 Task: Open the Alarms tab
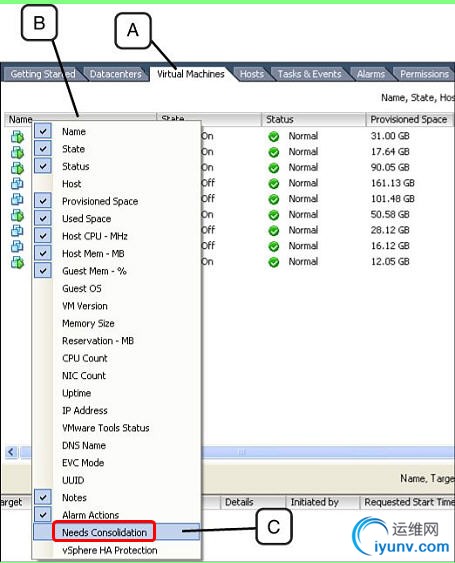[371, 74]
